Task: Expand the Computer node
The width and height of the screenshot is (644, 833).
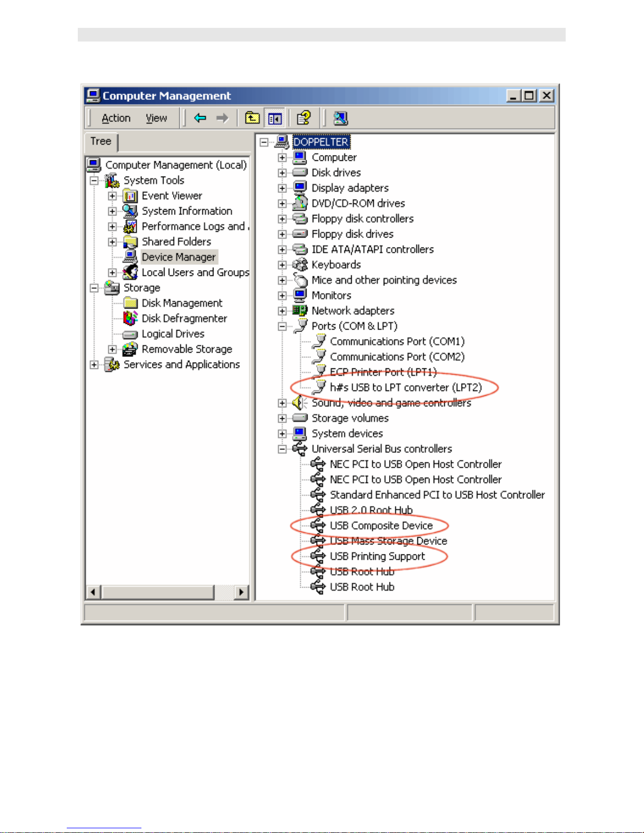Action: 282,158
